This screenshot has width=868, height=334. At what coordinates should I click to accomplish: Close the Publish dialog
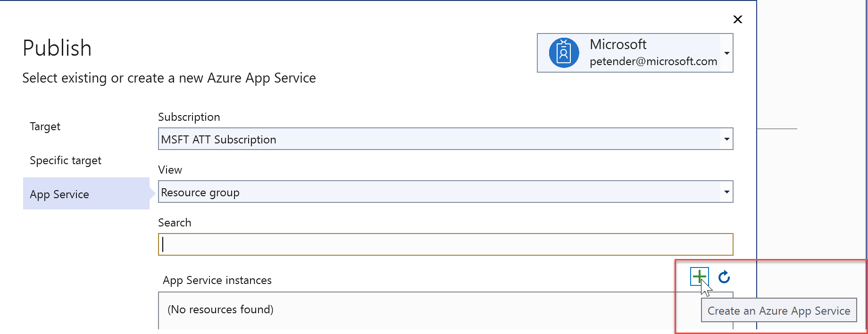point(738,19)
